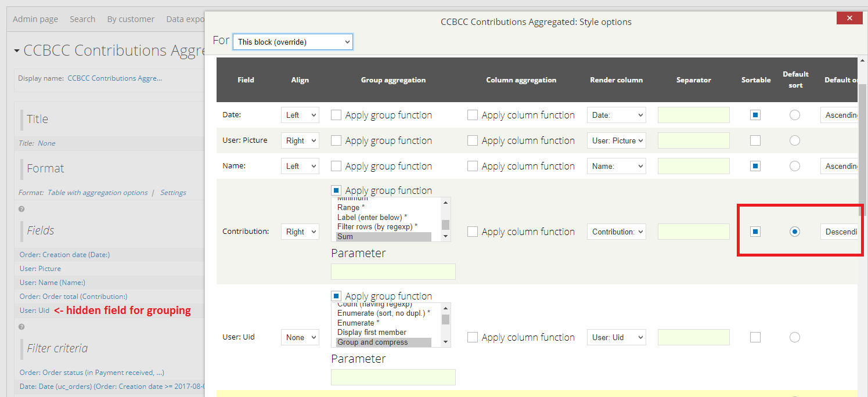Open the Descending sort order dropdown

pyautogui.click(x=841, y=231)
